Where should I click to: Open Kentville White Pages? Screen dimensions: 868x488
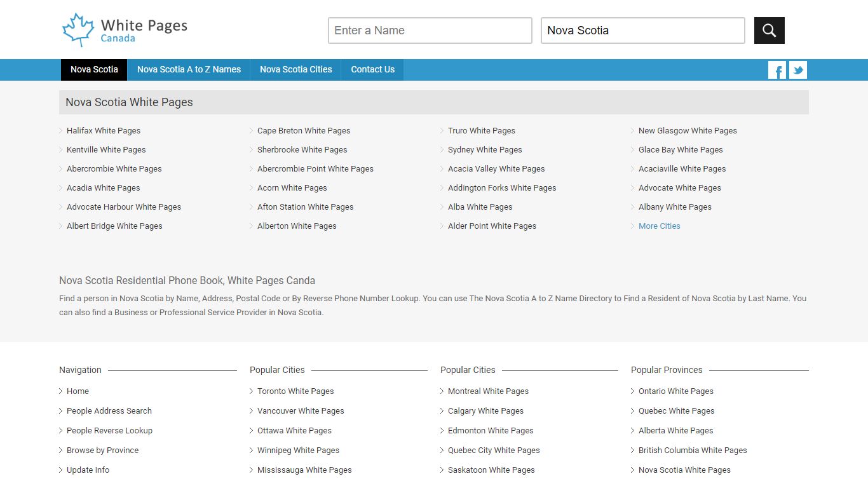(106, 150)
